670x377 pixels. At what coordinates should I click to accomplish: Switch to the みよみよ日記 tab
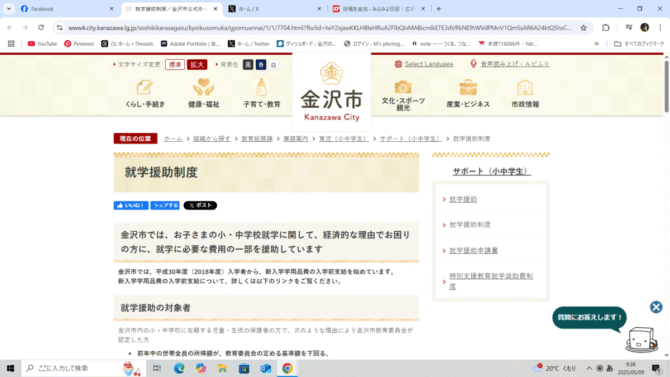coord(378,9)
